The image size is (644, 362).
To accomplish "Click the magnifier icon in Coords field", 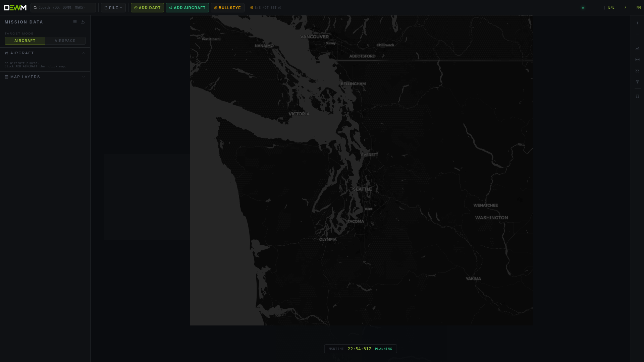I will point(35,8).
